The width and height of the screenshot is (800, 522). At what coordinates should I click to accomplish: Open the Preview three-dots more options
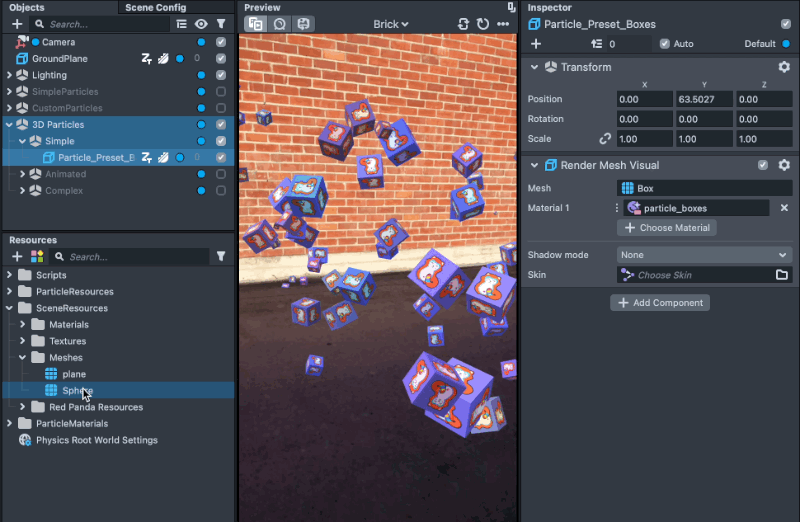tap(503, 24)
